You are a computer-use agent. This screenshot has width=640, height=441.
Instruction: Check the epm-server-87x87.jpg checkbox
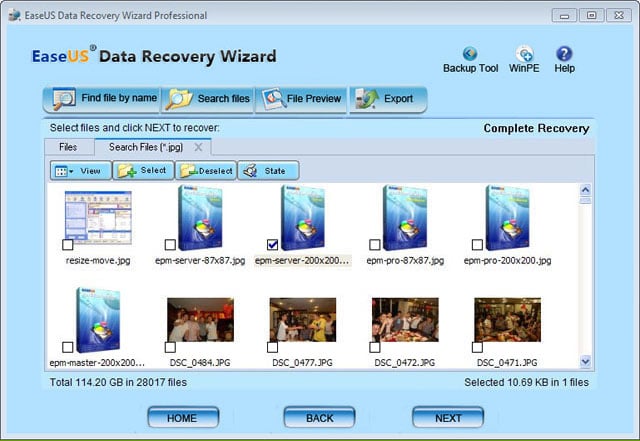[170, 245]
